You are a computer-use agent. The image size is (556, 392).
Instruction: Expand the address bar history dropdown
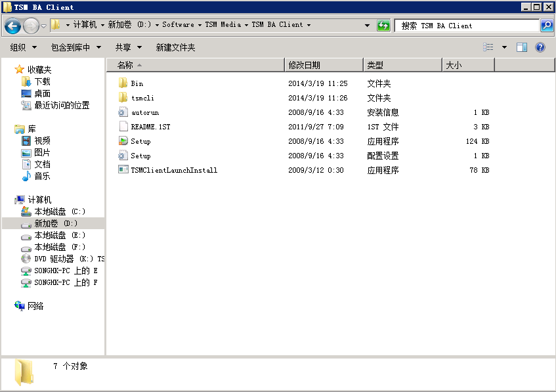[368, 26]
